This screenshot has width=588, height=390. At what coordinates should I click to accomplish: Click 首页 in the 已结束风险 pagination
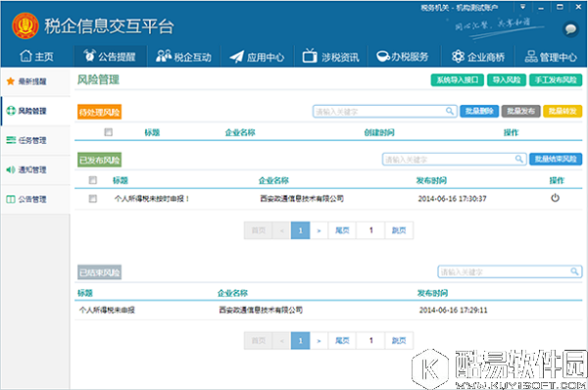pyautogui.click(x=259, y=340)
